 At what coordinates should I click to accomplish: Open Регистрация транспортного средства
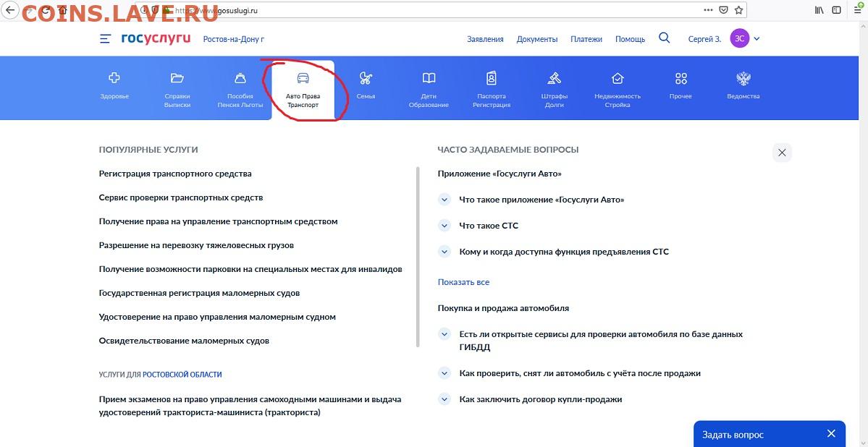pos(175,174)
